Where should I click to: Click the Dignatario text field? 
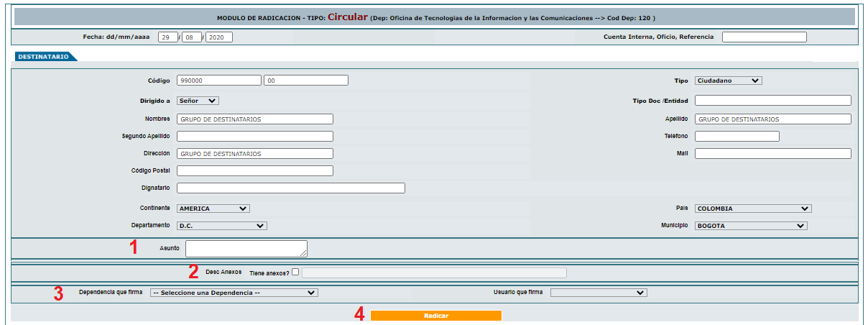point(290,188)
